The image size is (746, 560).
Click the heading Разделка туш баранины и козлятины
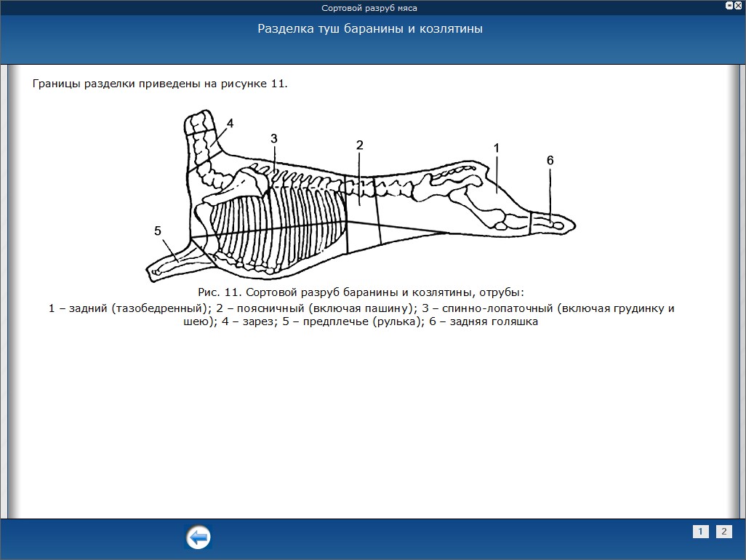point(369,29)
